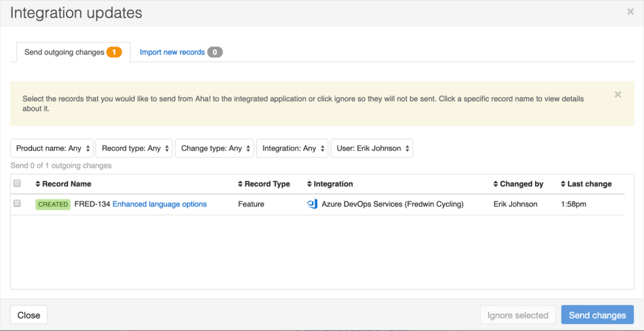Sort table by Integration column
The height and width of the screenshot is (331, 644).
330,184
